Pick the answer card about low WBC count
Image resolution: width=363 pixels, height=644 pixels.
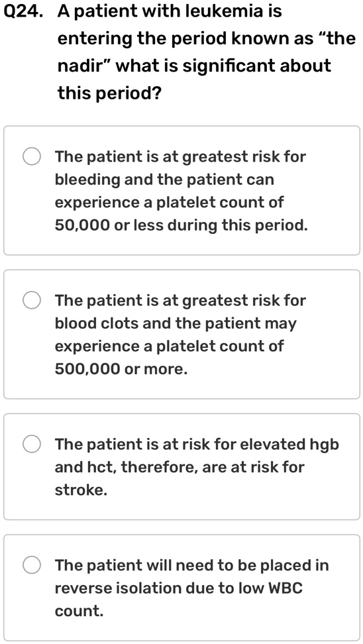(x=181, y=587)
